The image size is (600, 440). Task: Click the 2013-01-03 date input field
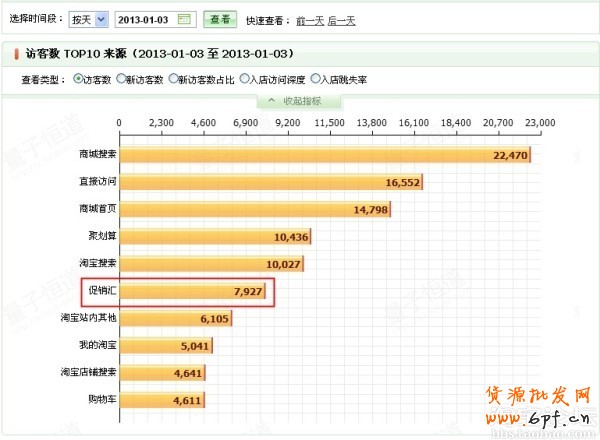click(x=146, y=20)
